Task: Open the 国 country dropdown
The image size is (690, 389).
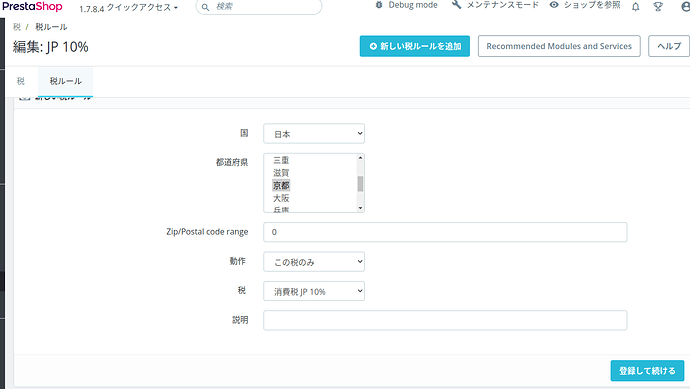Action: [314, 134]
